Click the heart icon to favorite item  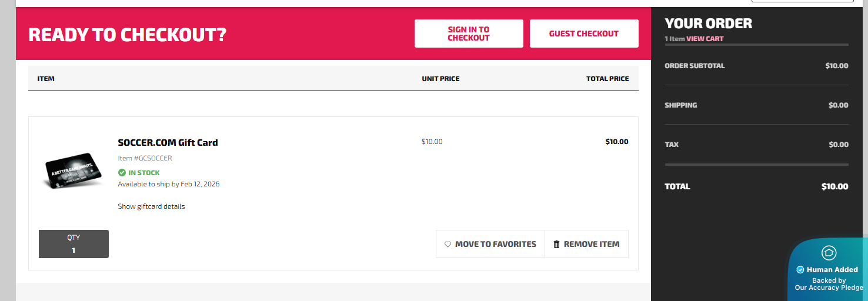pyautogui.click(x=448, y=244)
